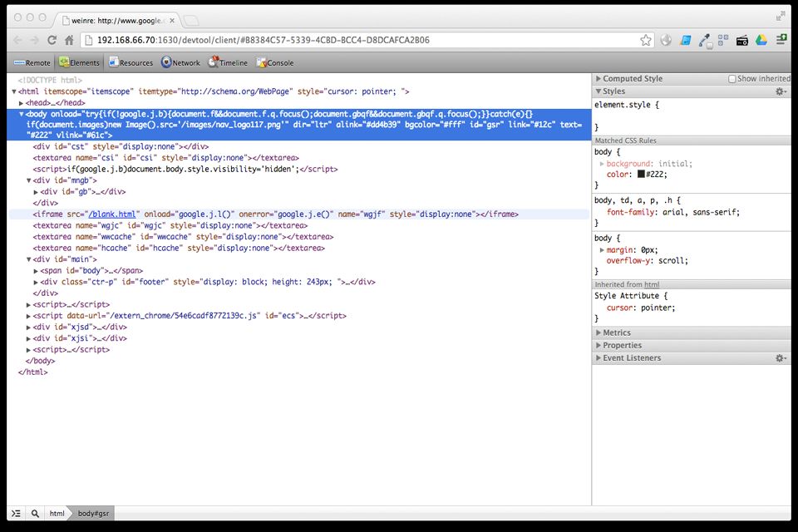Viewport: 798px width, 532px height.
Task: Expand the Computed Style section
Action: [x=633, y=79]
